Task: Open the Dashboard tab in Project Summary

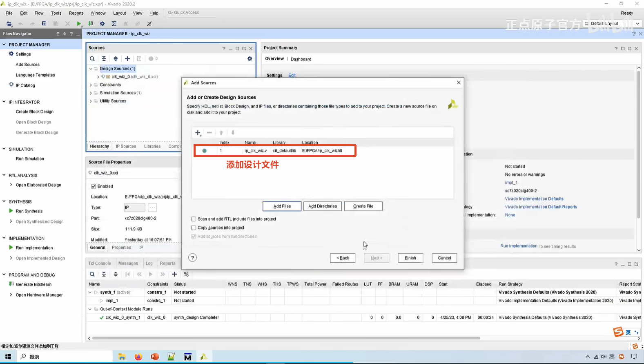Action: 301,59
